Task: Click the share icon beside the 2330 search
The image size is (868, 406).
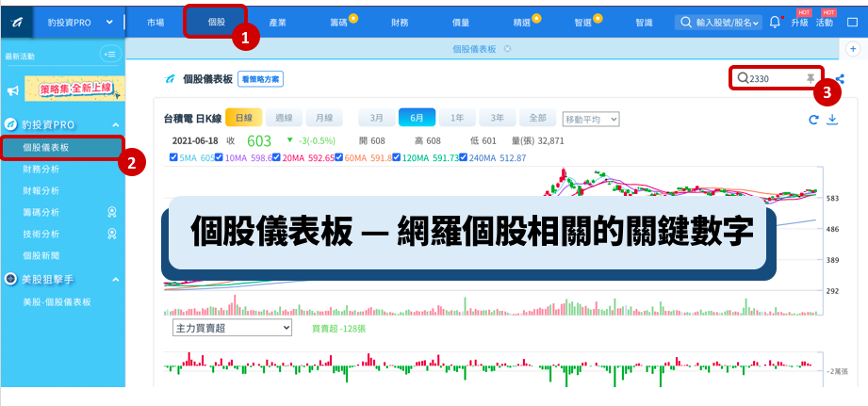Action: coord(840,78)
